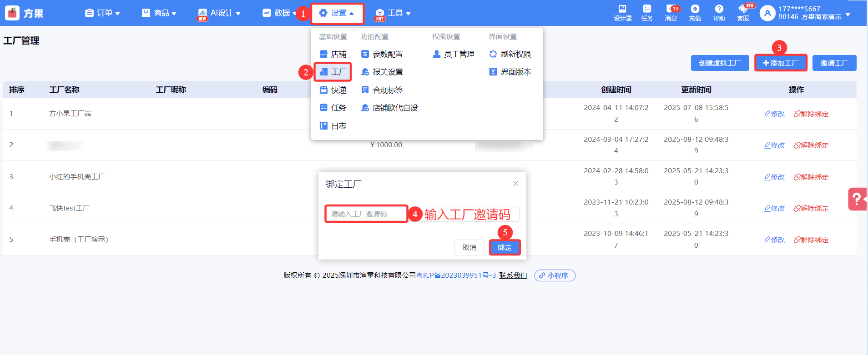Click the 更新时间 column header

click(x=696, y=90)
